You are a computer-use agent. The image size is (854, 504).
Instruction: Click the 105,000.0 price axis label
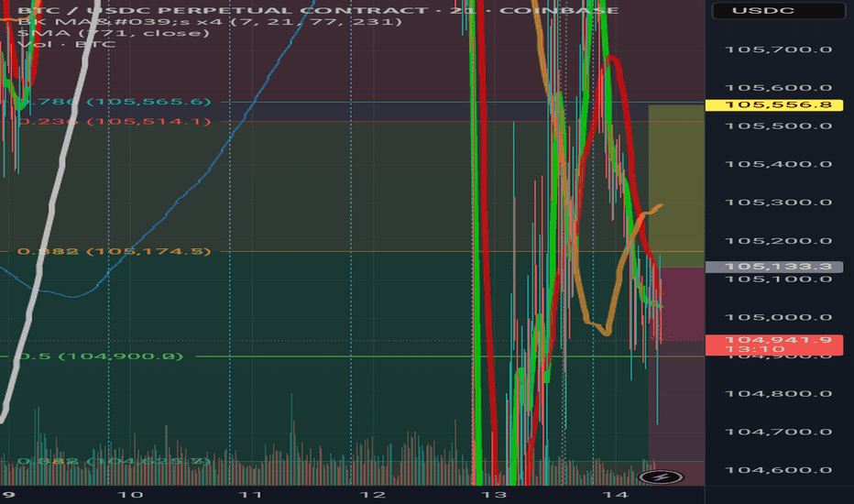(778, 317)
